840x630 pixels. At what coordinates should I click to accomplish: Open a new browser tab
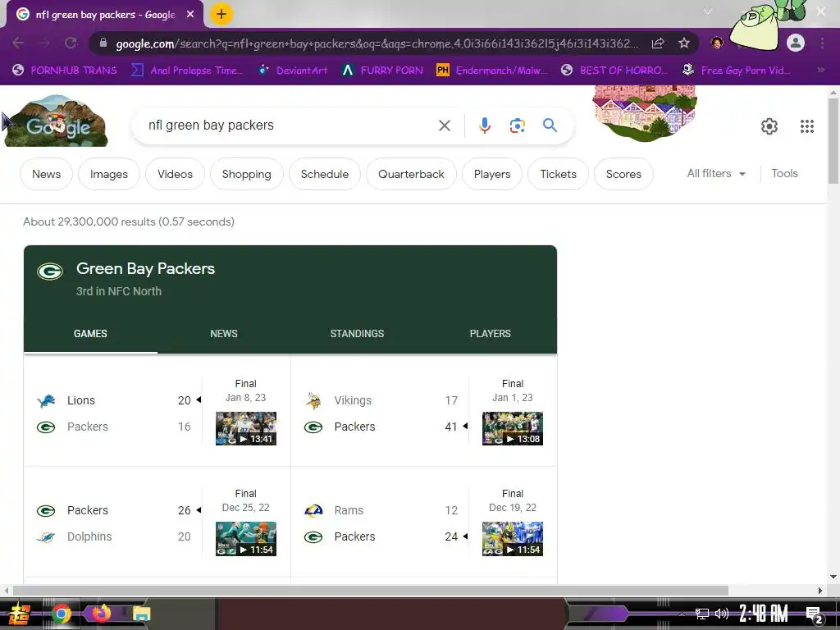pos(221,15)
